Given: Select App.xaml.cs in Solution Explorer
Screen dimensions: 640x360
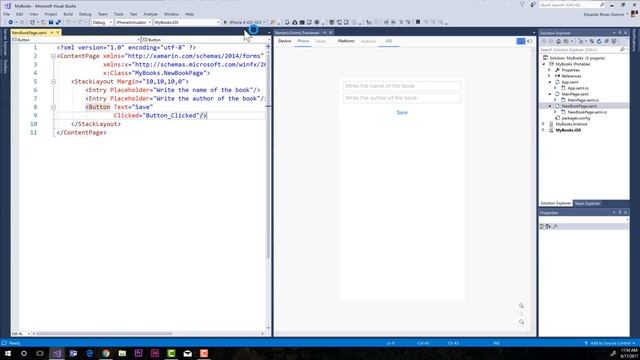Looking at the screenshot, I should [x=578, y=88].
